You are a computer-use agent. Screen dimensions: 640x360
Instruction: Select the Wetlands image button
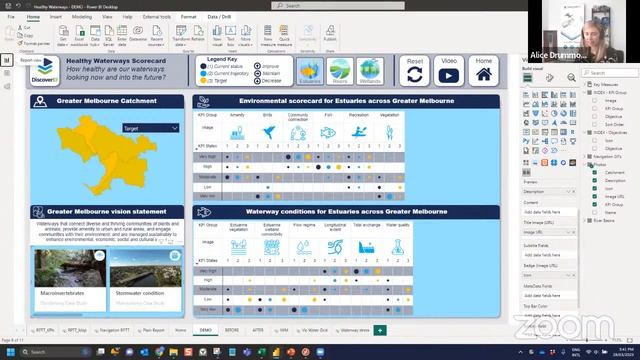[x=370, y=71]
